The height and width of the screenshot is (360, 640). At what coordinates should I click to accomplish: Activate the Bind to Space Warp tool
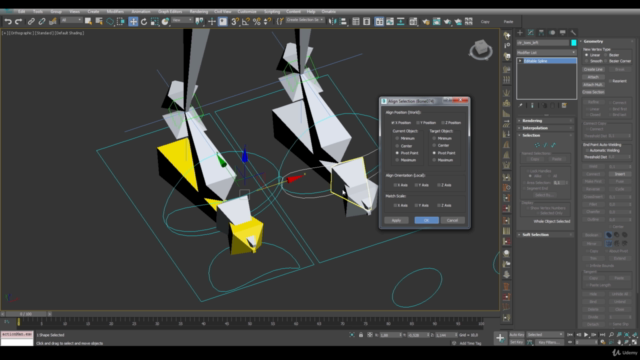(x=52, y=21)
